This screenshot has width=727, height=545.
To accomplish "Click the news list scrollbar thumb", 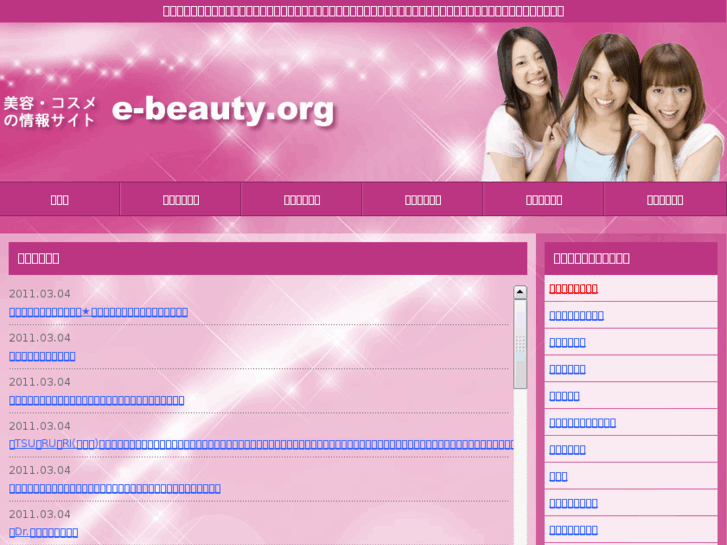I will point(520,344).
